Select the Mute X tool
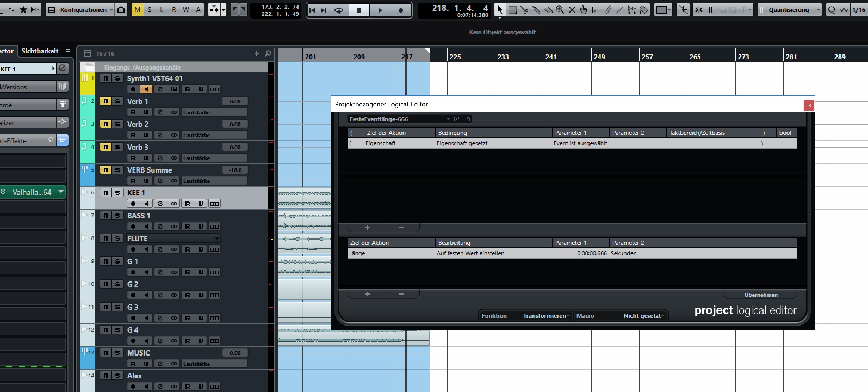Screen dimensions: 868x392 coord(572,10)
